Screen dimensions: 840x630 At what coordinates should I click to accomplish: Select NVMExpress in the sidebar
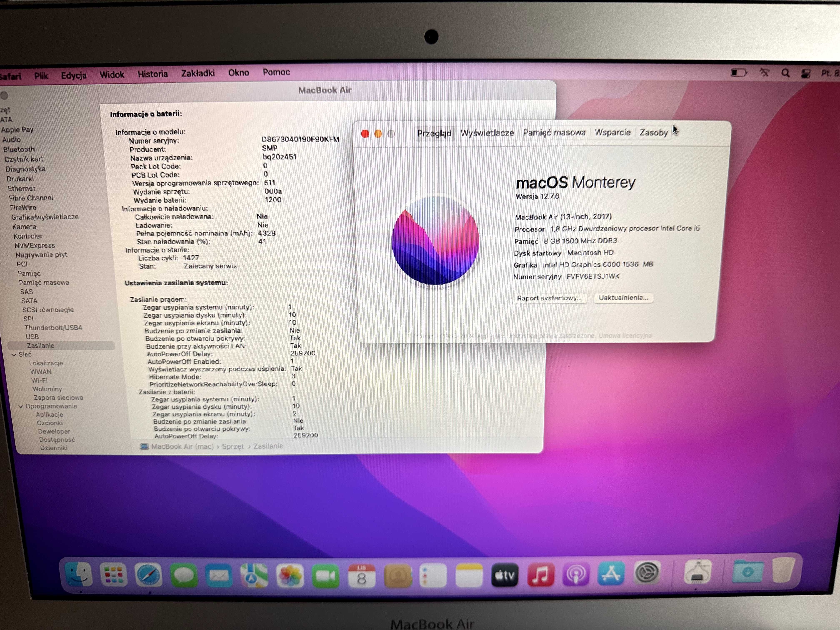[35, 245]
